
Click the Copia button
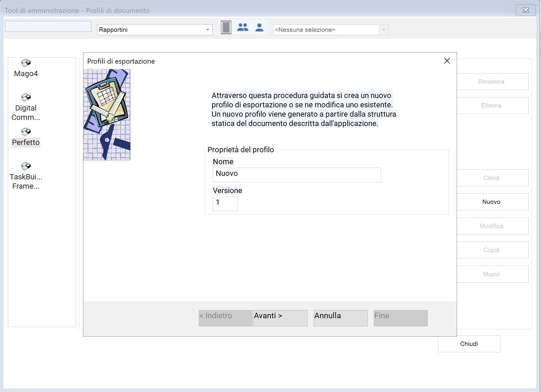[493, 250]
